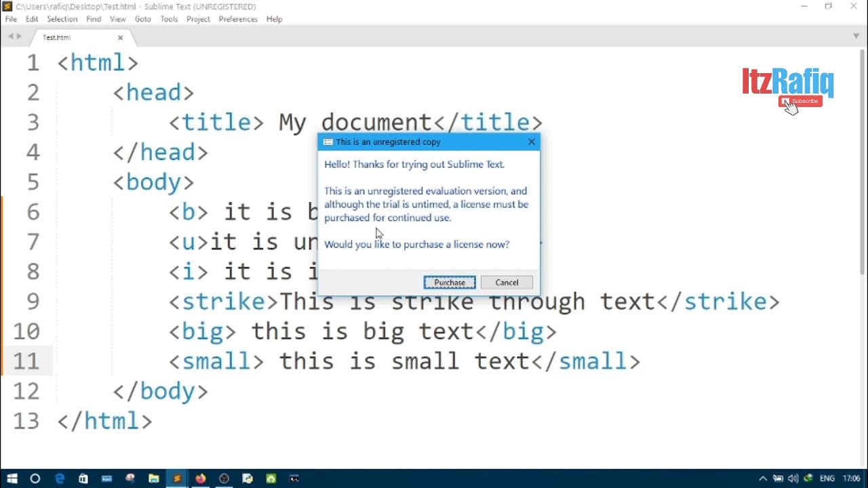868x488 pixels.
Task: Launch Microsoft Edge from taskbar
Action: click(x=60, y=479)
